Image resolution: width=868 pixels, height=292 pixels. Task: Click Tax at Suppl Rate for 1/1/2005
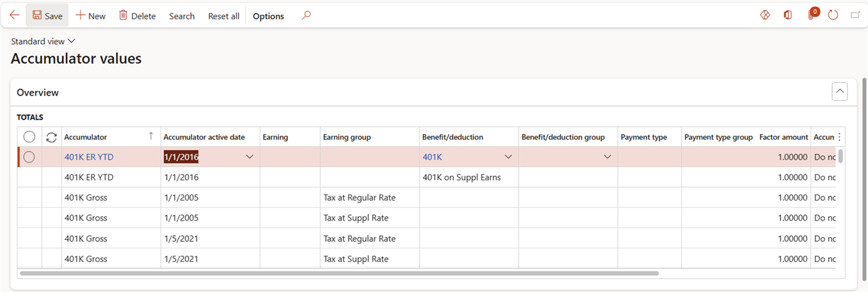coord(369,218)
